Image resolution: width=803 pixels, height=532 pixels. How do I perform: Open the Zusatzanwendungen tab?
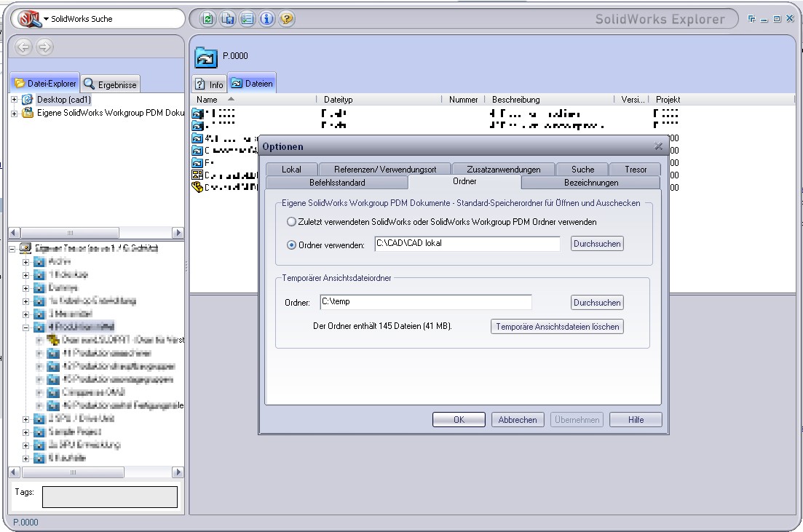(x=503, y=170)
